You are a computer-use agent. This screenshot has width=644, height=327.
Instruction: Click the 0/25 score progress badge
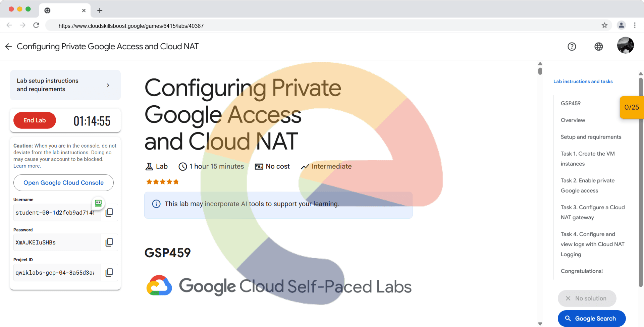[x=631, y=107]
